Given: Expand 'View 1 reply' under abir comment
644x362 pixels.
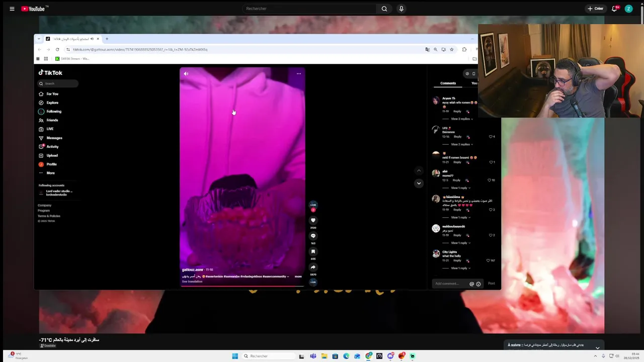Looking at the screenshot, I should pyautogui.click(x=460, y=188).
